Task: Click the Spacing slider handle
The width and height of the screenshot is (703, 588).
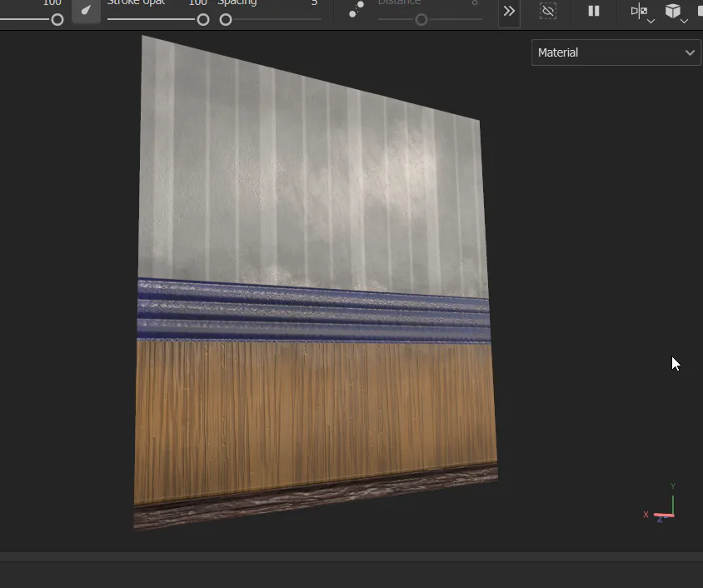Action: 226,19
